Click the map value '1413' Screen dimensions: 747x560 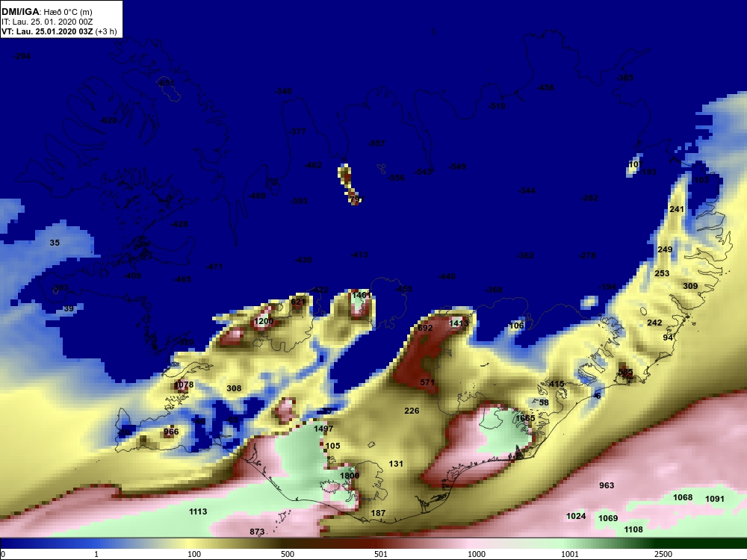pos(459,323)
